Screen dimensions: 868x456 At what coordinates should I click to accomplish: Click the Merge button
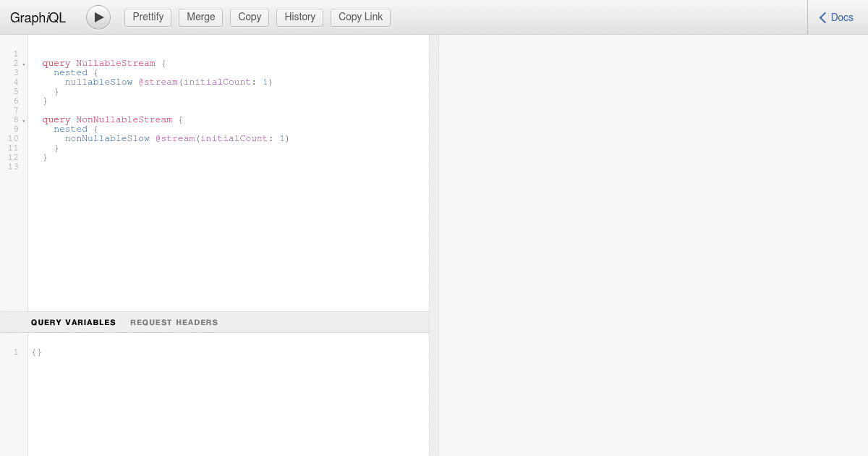pos(200,17)
